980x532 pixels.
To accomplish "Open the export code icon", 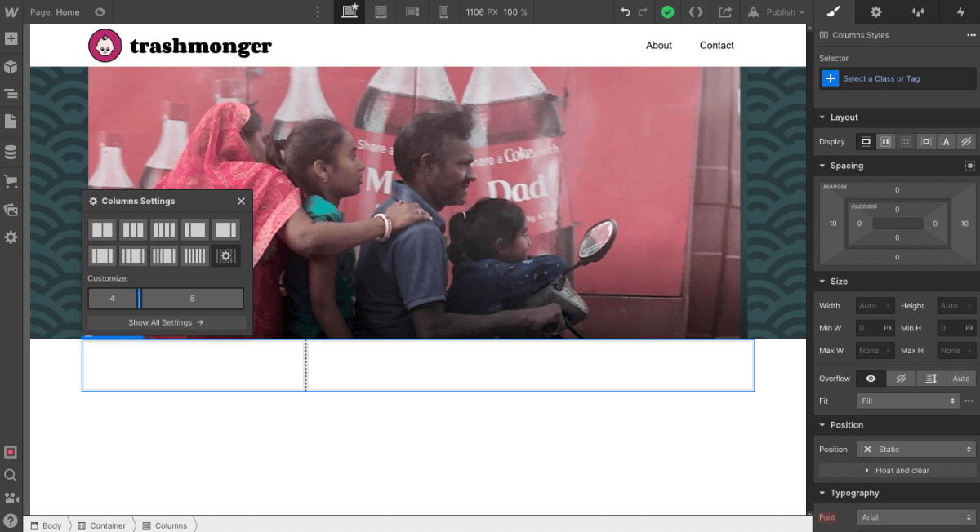I will coord(724,12).
